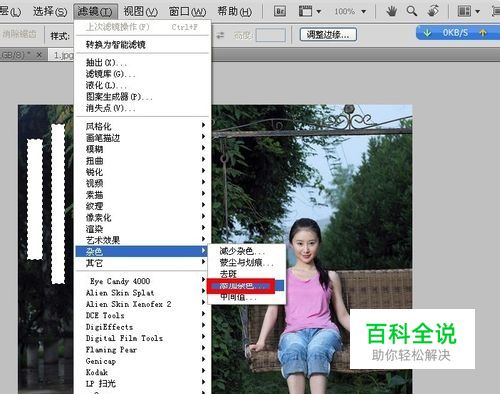Expand the 模糊 submenu
Viewport: 500px width, 394px height.
143,149
